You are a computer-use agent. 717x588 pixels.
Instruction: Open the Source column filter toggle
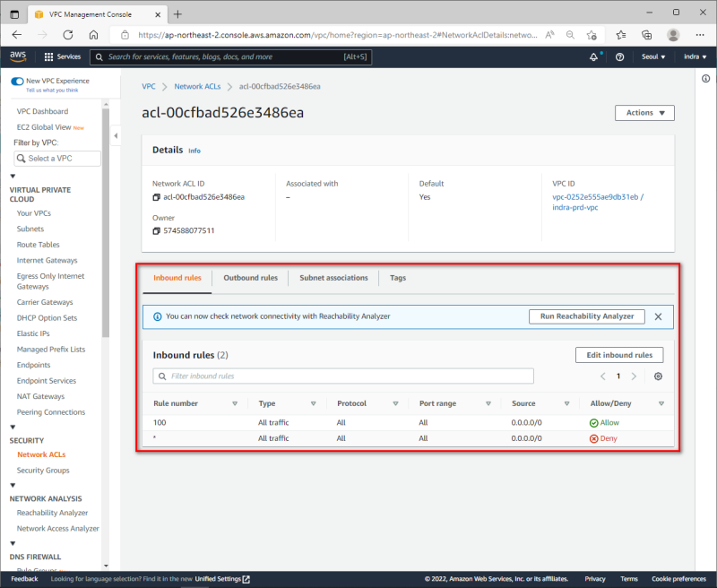coord(565,402)
